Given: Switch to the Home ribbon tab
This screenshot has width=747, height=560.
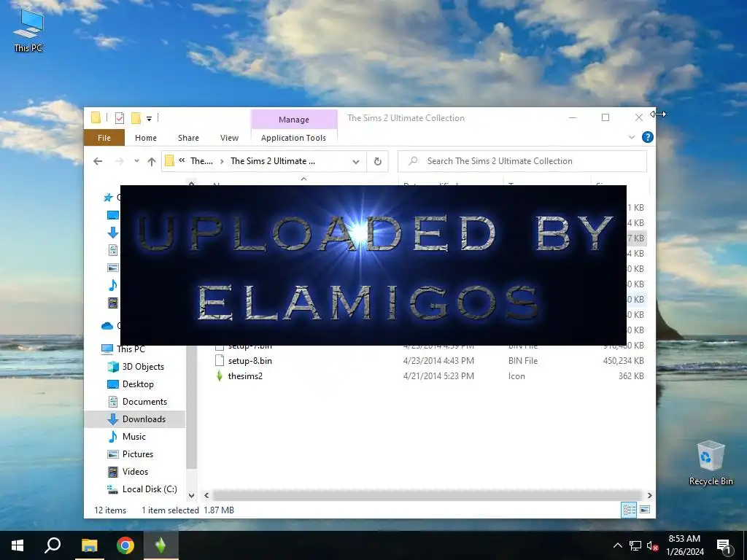Looking at the screenshot, I should [x=145, y=138].
